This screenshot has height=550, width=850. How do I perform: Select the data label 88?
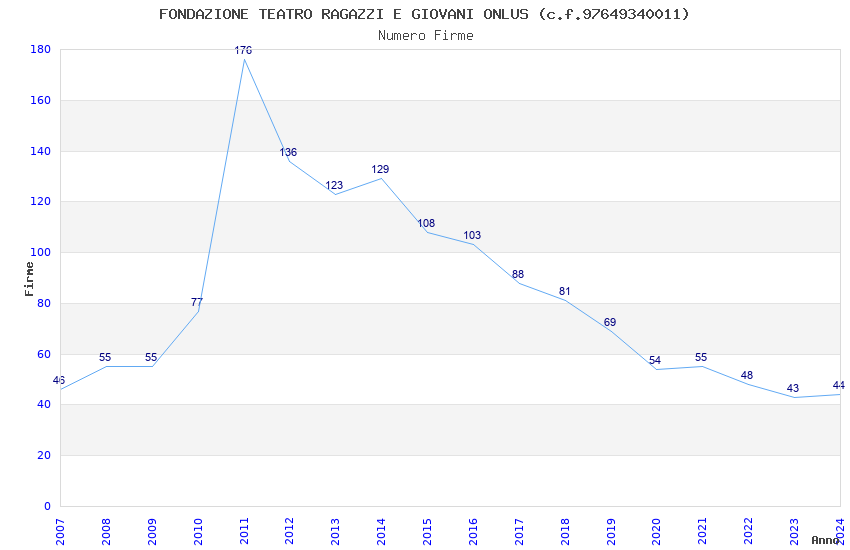click(x=518, y=274)
